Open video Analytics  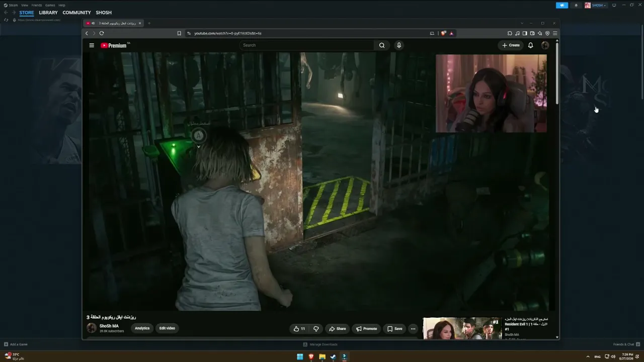(x=142, y=328)
